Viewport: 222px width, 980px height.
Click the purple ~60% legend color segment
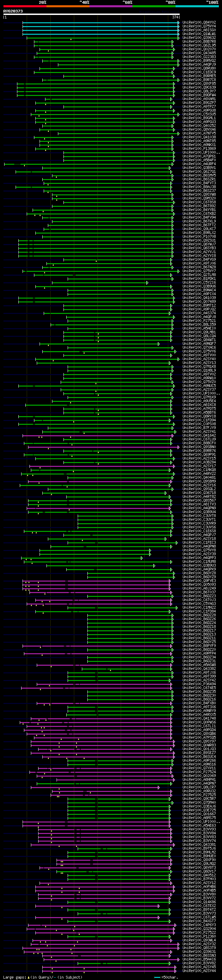[111, 6]
